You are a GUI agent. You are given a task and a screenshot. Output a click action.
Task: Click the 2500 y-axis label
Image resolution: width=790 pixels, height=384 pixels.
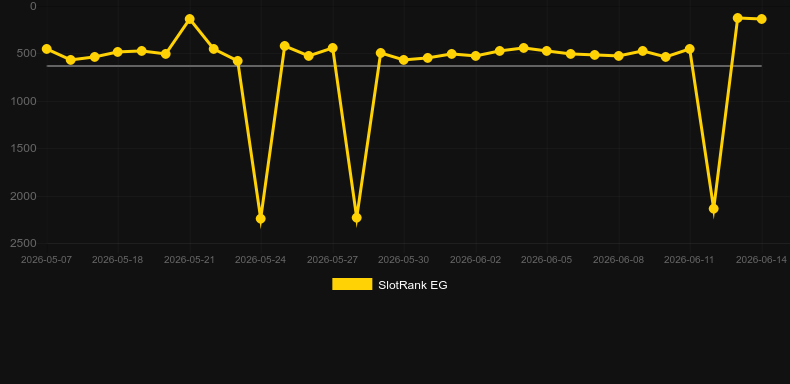[x=24, y=243]
